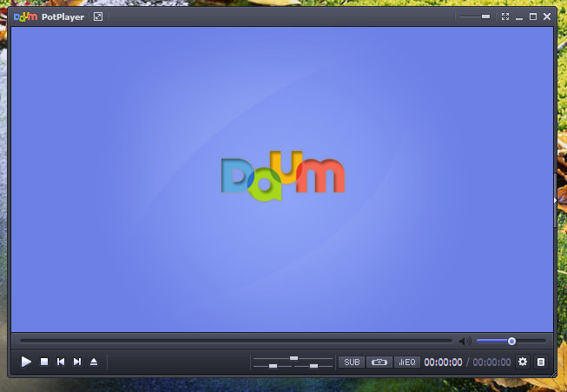The height and width of the screenshot is (392, 567).
Task: Expand the side panel arrow on right edge
Action: click(x=555, y=199)
